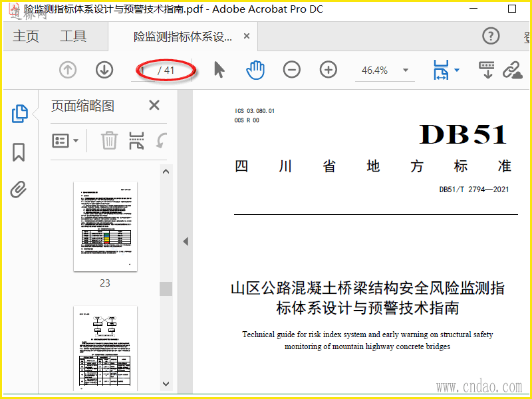Viewport: 532px width, 399px height.
Task: Select page 23 thumbnail
Action: click(106, 226)
